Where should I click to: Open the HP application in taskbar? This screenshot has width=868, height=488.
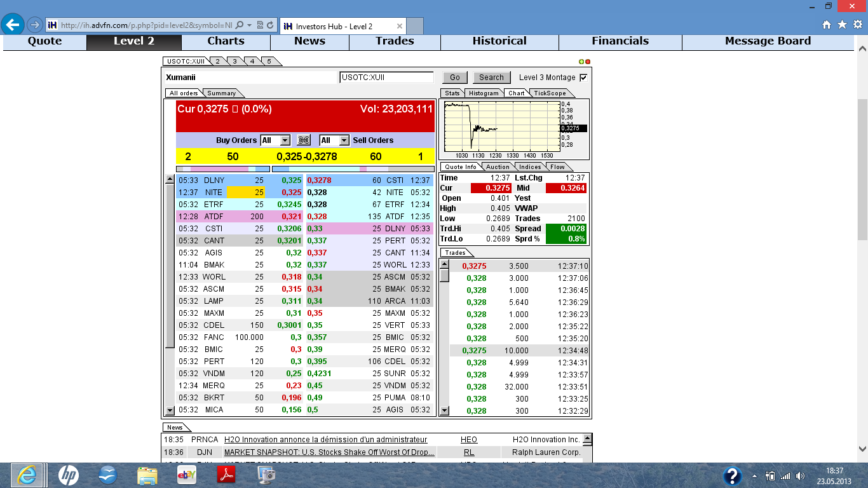click(x=68, y=475)
